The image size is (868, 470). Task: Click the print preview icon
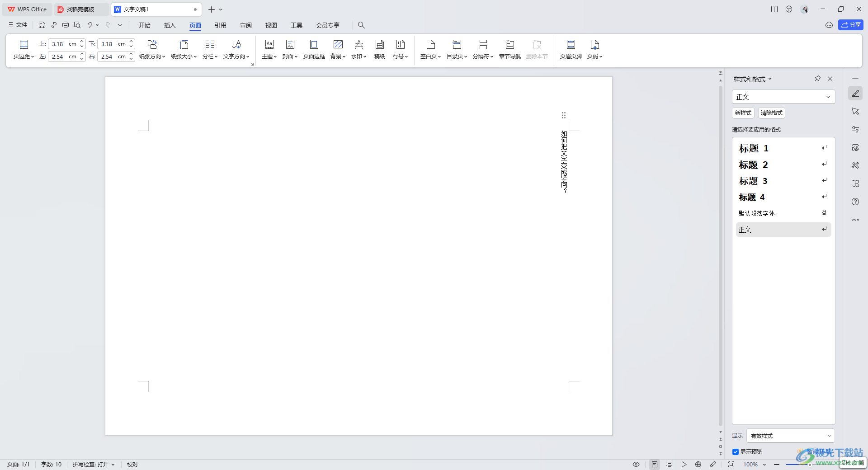tap(77, 25)
